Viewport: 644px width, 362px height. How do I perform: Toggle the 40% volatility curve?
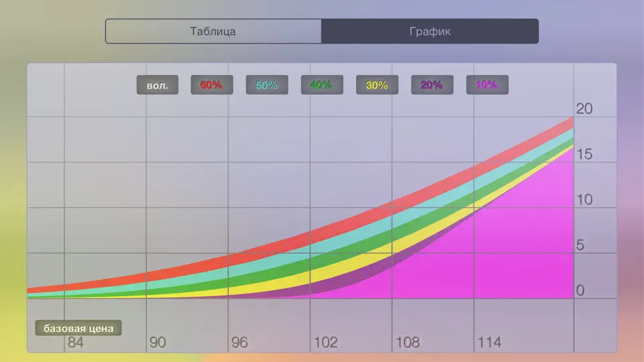322,85
